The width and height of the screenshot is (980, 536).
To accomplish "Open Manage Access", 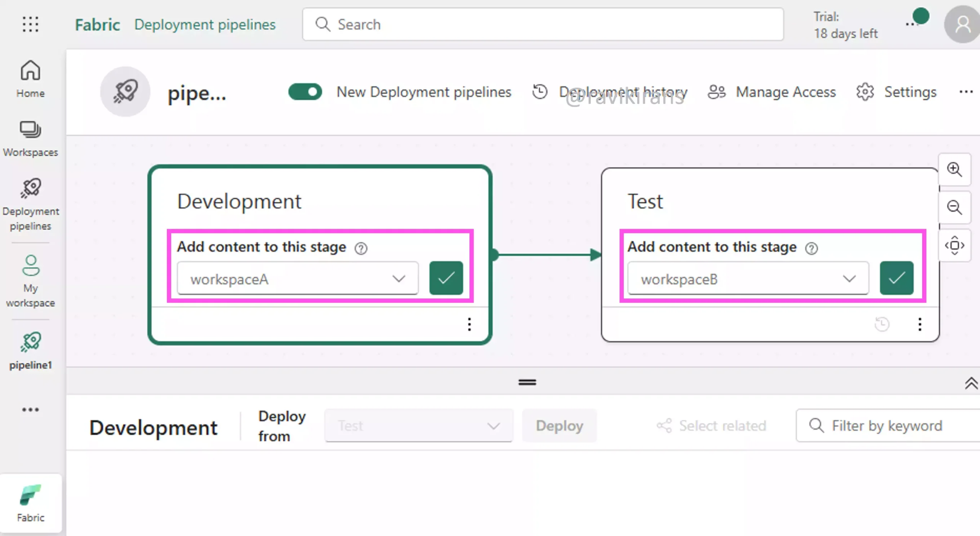I will (x=772, y=92).
